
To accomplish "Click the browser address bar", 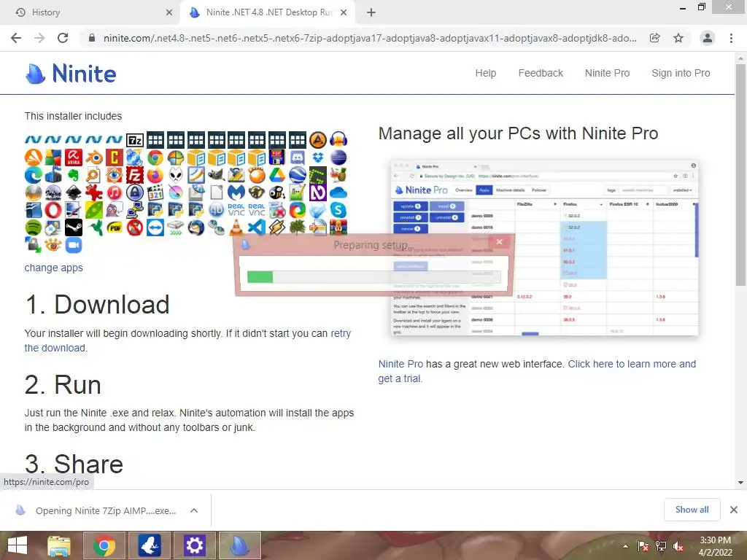I will [x=370, y=38].
